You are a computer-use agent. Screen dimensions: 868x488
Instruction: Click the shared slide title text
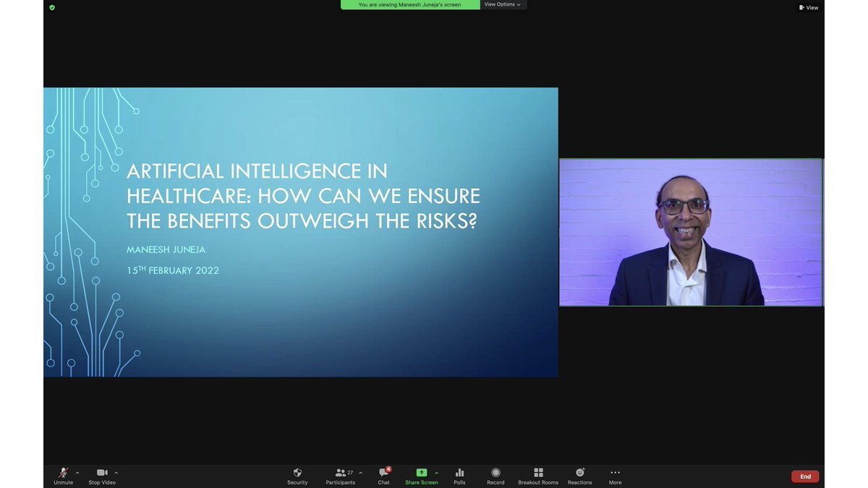tap(303, 196)
